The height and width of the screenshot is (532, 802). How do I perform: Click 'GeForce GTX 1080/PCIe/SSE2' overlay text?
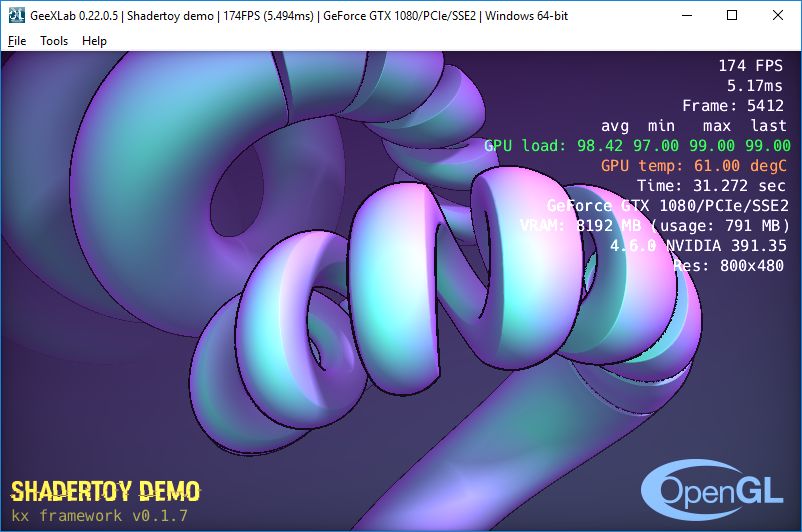[x=667, y=206]
